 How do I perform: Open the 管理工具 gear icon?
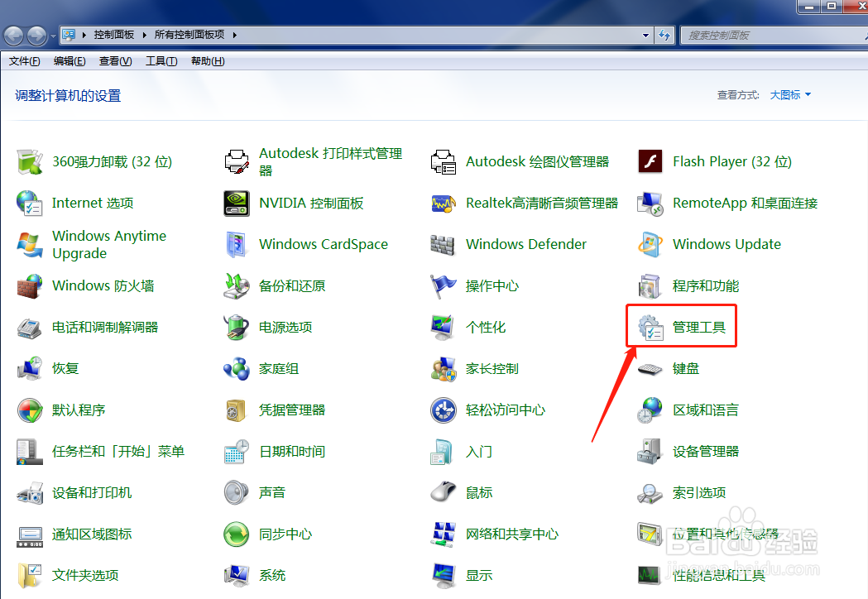pos(650,327)
